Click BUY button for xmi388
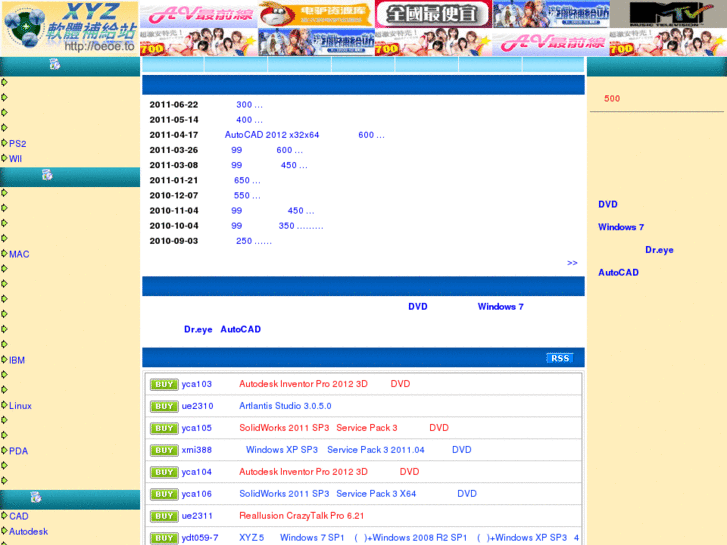The height and width of the screenshot is (545, 727). 164,450
